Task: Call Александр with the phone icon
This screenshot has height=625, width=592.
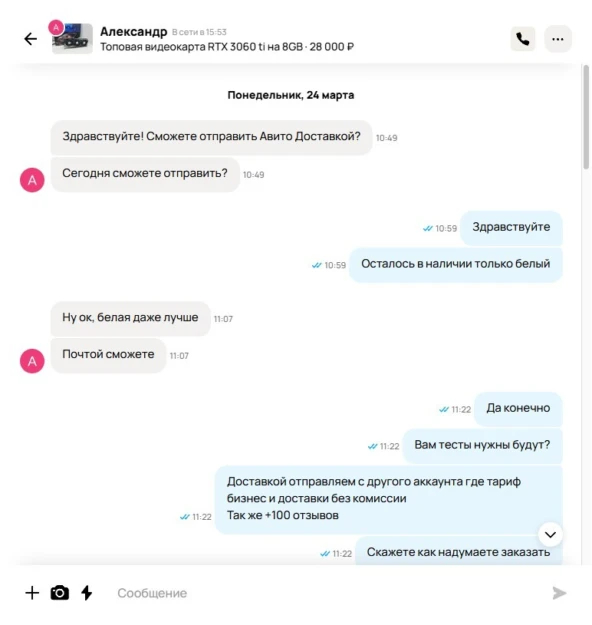Action: click(523, 39)
